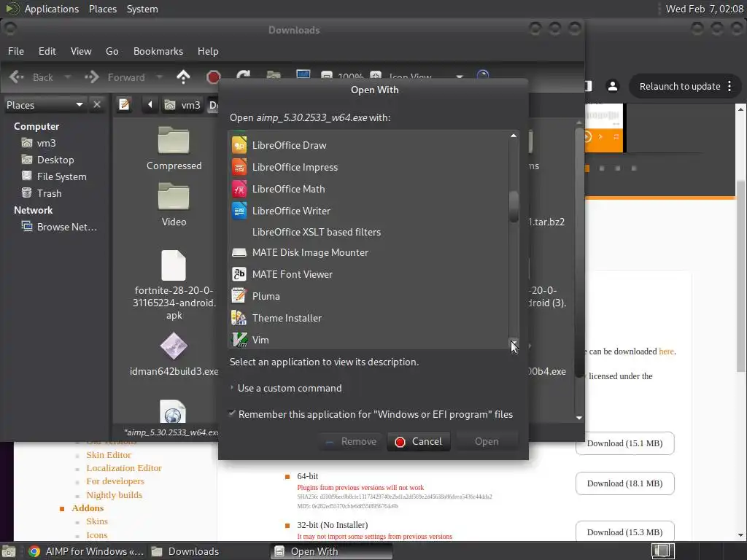Click the Cancel button in Open With

point(419,441)
